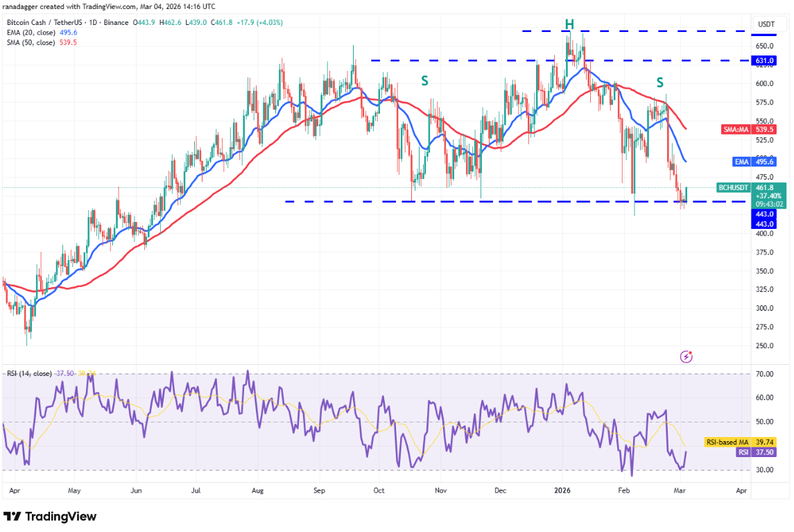Click the 70.00 level on the RSI scale

click(765, 374)
